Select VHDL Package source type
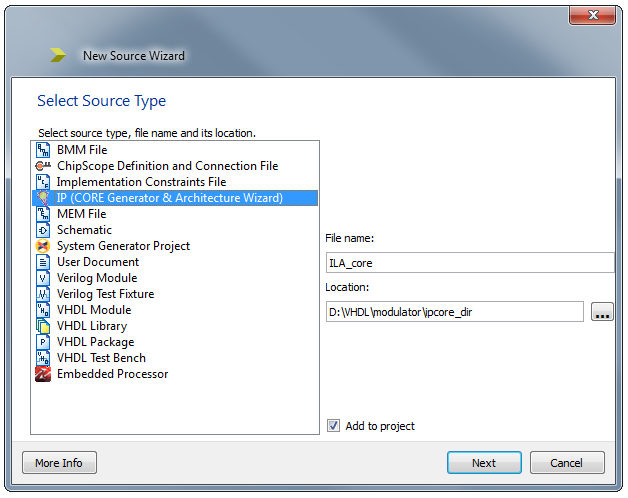This screenshot has width=628, height=498. coord(95,342)
